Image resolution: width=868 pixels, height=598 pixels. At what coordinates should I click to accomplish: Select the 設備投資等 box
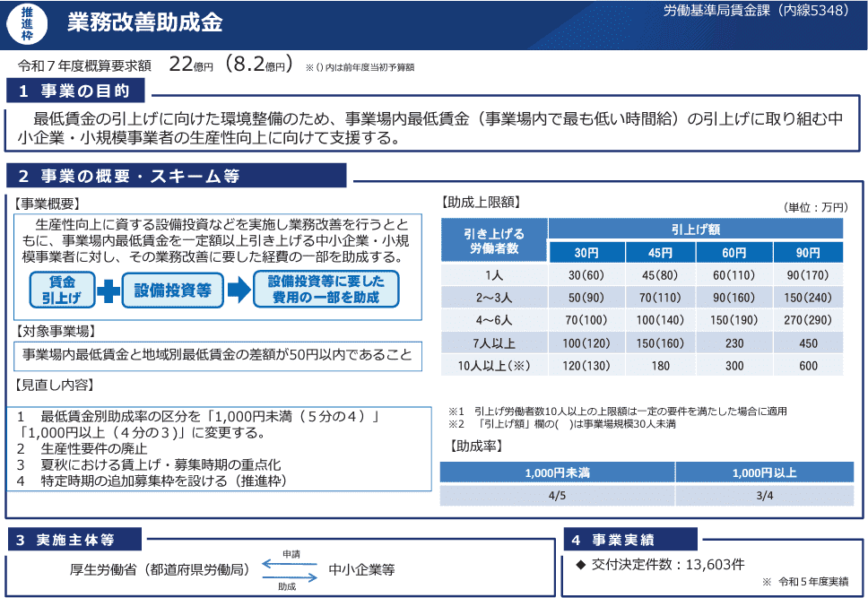172,290
